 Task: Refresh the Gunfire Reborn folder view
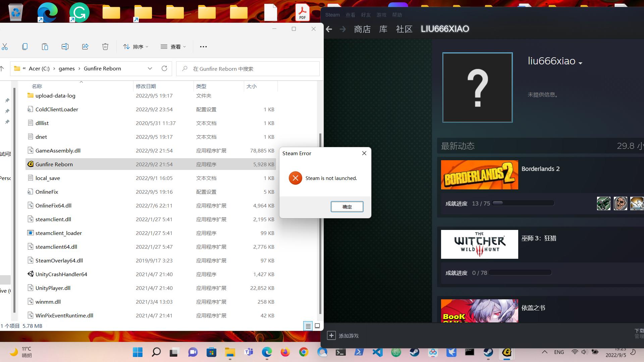click(164, 68)
